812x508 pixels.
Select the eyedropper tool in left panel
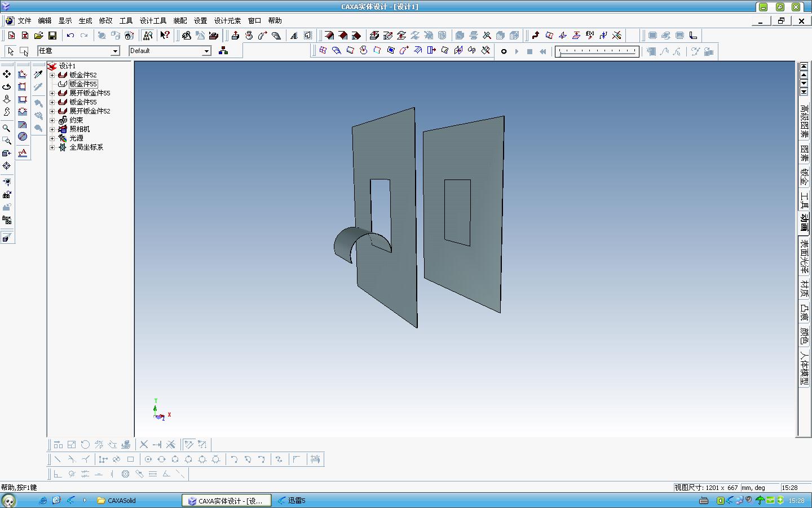tap(38, 74)
